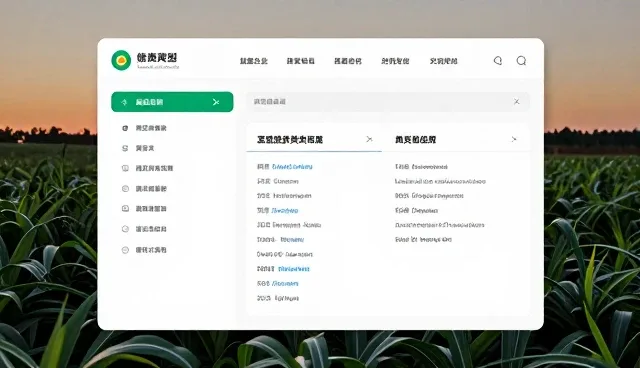Clear the search field using its X icon
The height and width of the screenshot is (368, 640).
tap(516, 102)
